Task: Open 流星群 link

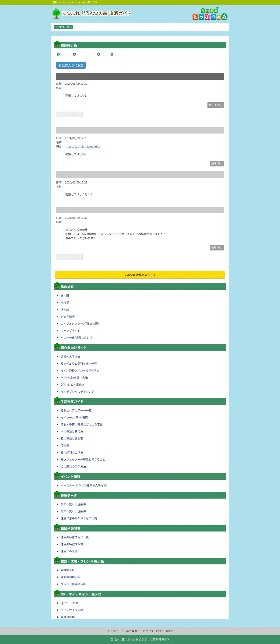Action: point(65,446)
